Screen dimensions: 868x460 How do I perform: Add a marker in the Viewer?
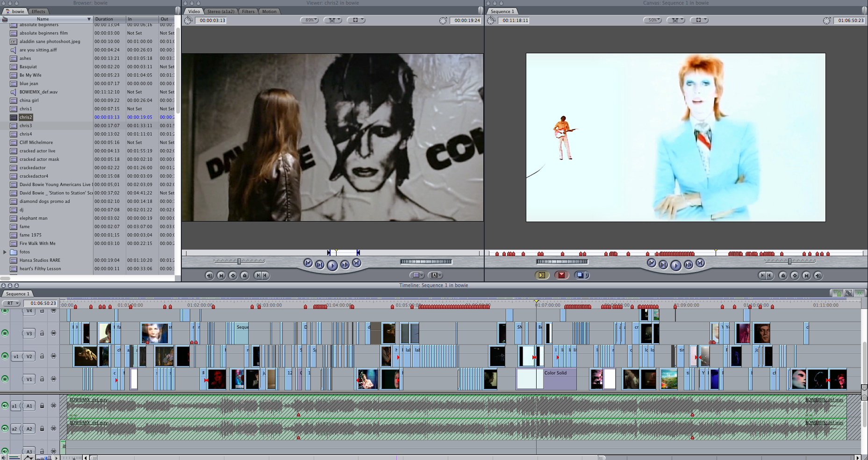coord(244,275)
